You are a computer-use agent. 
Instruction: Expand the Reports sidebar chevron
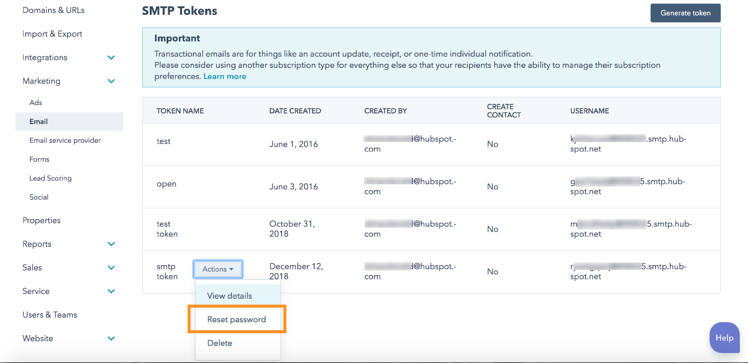[x=111, y=244]
